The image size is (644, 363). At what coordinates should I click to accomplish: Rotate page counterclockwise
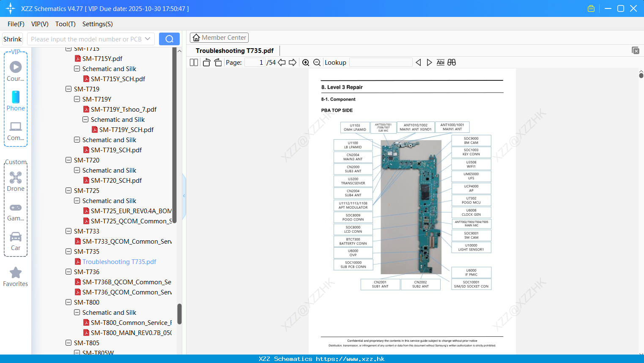pos(206,62)
